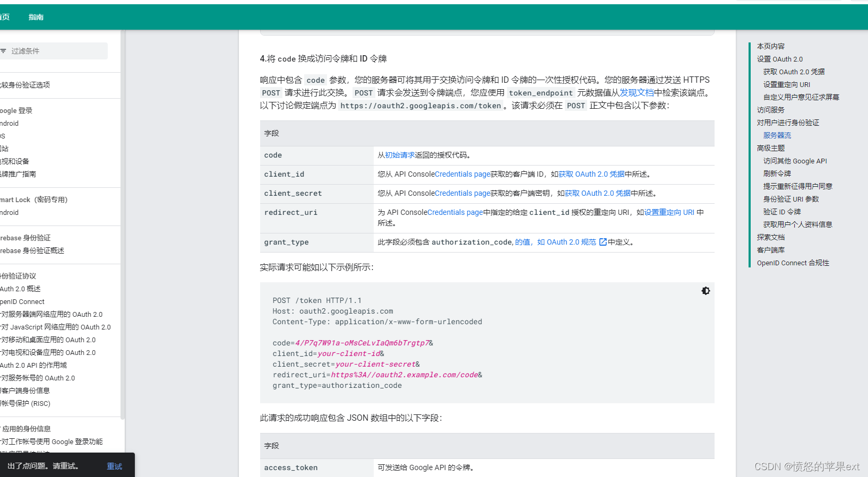The image size is (868, 477).
Task: Click the 重试 retry button
Action: click(x=115, y=466)
